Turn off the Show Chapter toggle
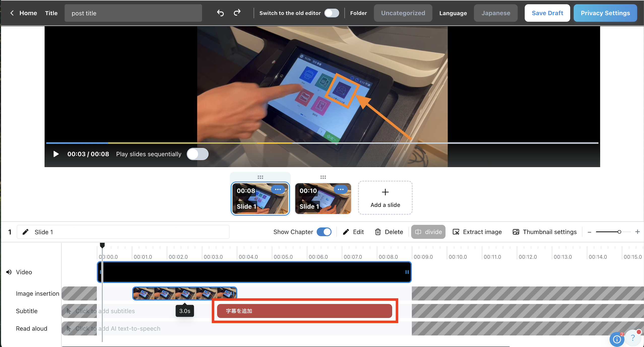This screenshot has width=644, height=347. [324, 232]
